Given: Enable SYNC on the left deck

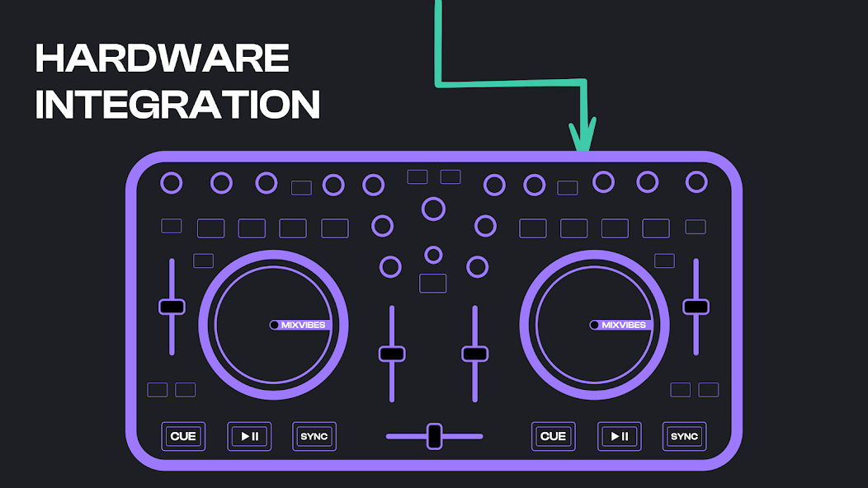Looking at the screenshot, I should [314, 436].
